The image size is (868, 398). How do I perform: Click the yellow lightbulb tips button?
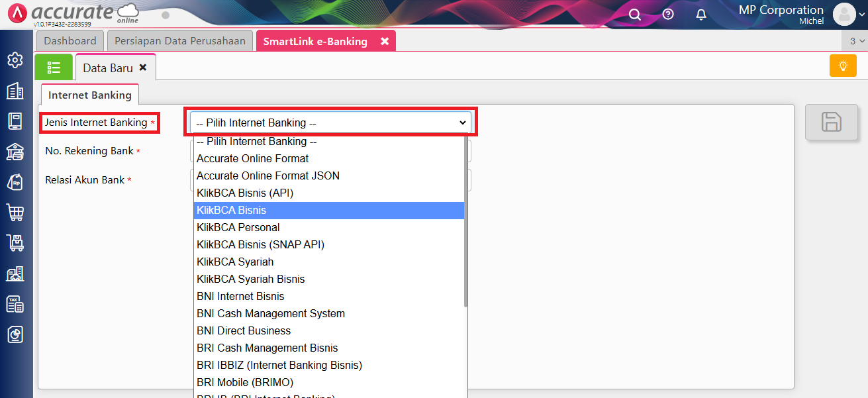point(843,66)
